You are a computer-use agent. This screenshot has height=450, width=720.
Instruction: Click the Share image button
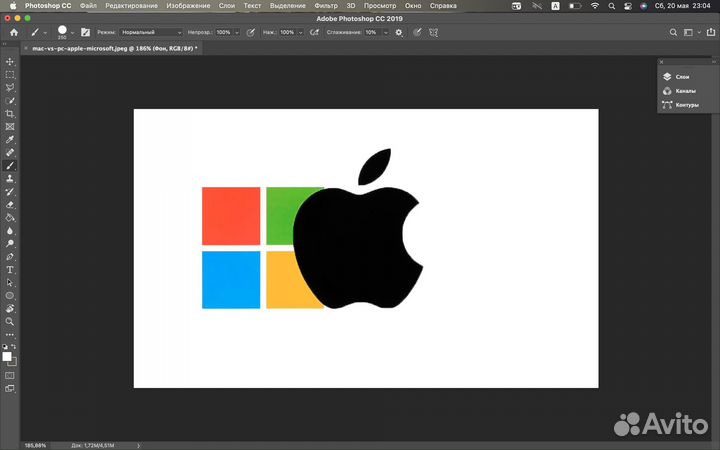tap(710, 32)
